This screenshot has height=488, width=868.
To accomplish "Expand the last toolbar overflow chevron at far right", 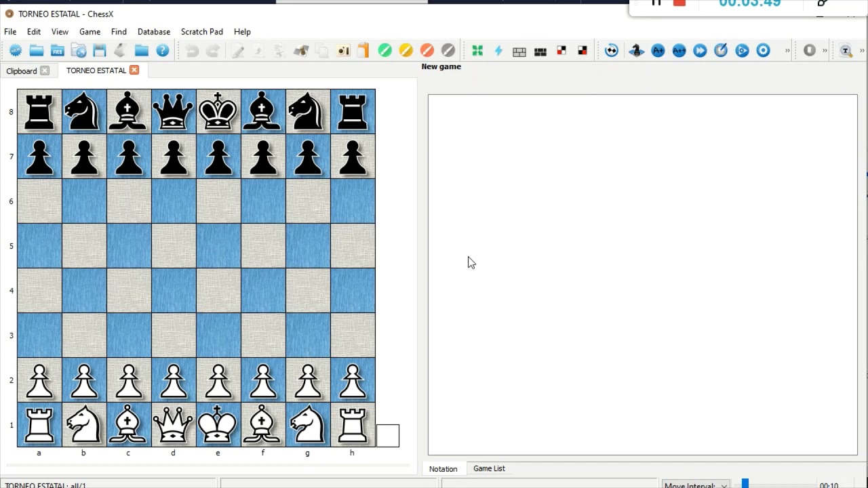I will [x=862, y=51].
